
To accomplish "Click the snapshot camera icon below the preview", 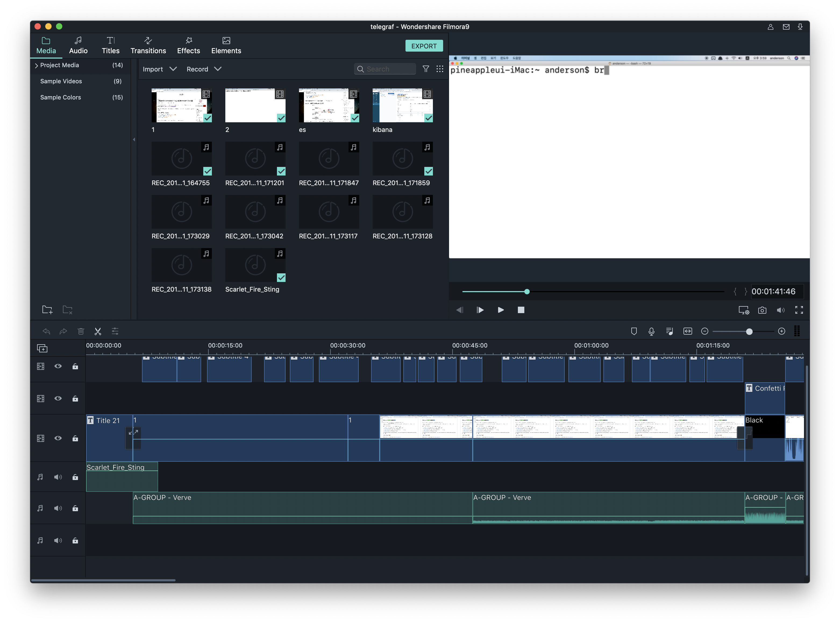I will coord(762,310).
